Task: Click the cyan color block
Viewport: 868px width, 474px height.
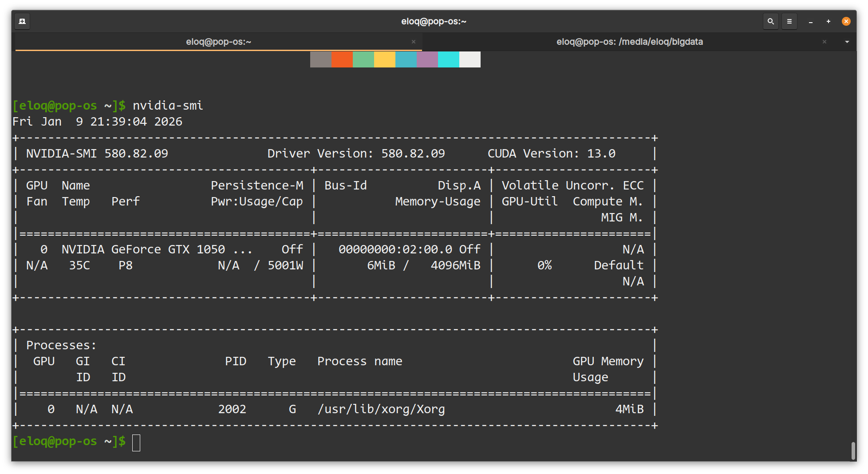Action: click(449, 59)
